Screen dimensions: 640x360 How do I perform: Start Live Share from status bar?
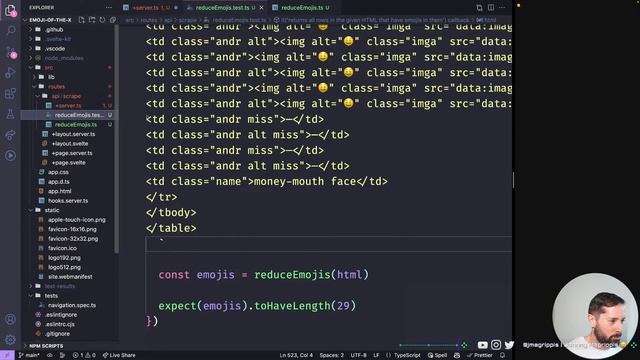(119, 355)
